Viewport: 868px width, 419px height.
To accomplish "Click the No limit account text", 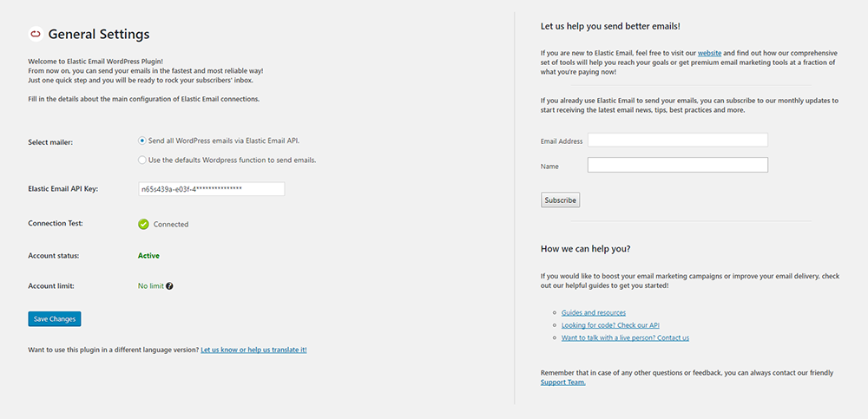I will click(150, 285).
